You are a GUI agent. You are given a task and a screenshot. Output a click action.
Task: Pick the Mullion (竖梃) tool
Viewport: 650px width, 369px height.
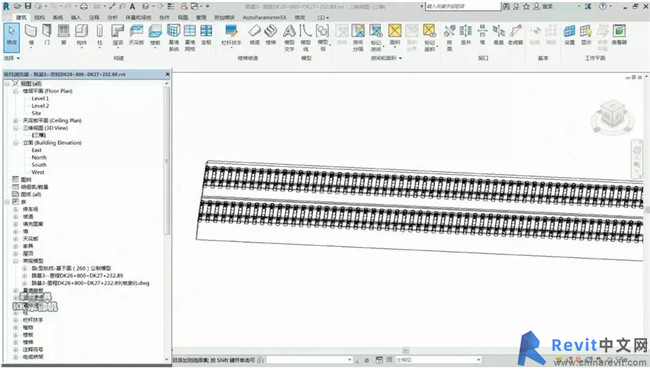(x=206, y=35)
